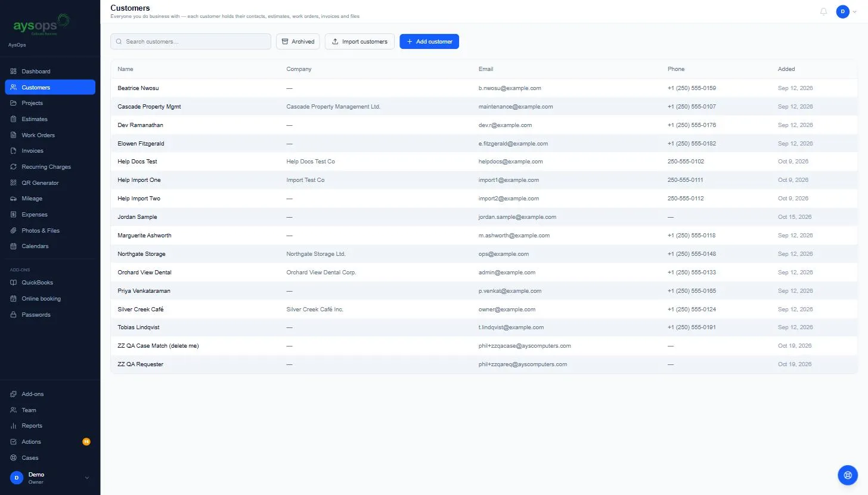Show Archived customers
Screen dimensions: 868x495
[x=298, y=42]
